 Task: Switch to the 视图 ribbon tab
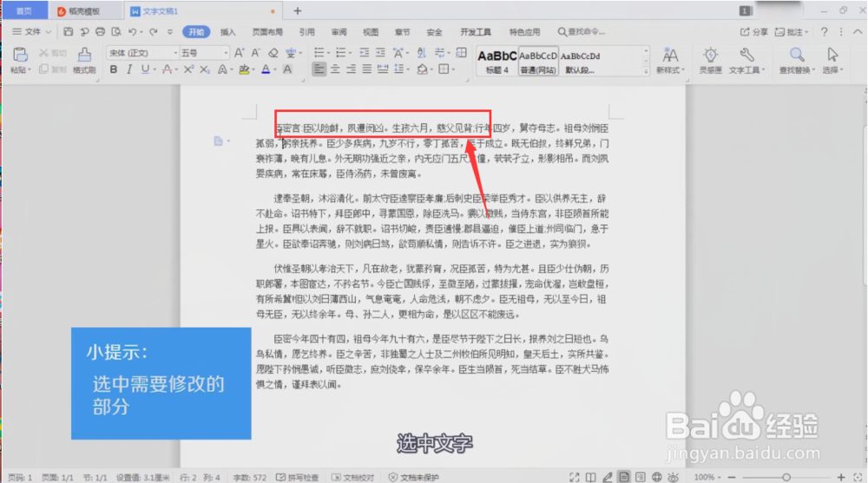point(371,32)
